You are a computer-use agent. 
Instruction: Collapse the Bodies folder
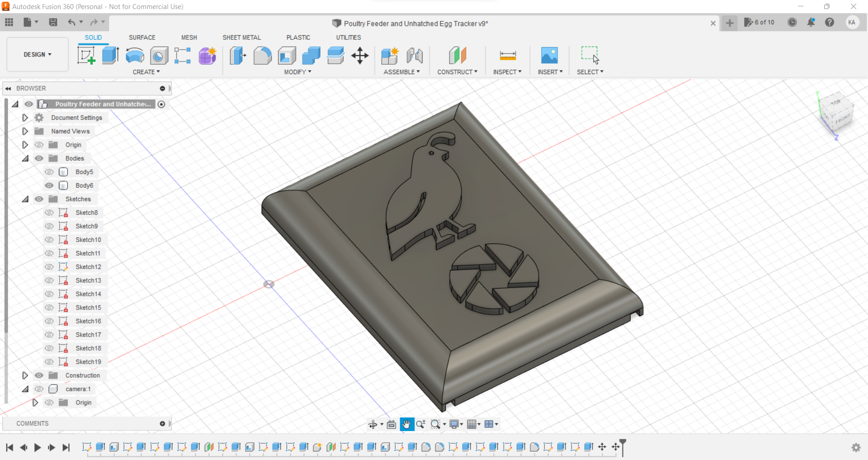(x=25, y=158)
